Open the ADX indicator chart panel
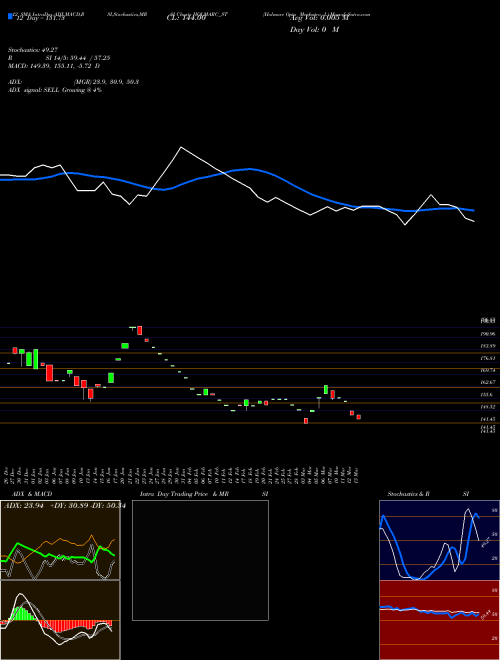Image resolution: width=500 pixels, height=660 pixels. (x=60, y=540)
